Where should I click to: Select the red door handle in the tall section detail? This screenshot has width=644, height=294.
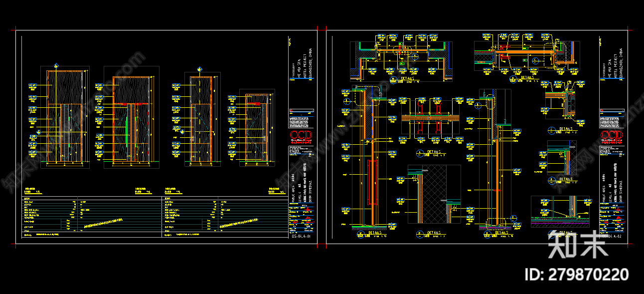[x=369, y=182]
